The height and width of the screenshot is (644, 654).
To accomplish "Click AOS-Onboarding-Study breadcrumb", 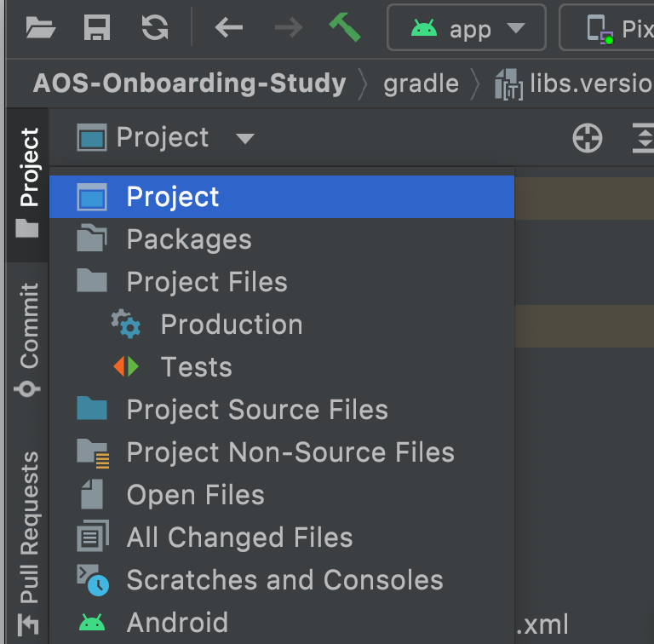I will (x=189, y=83).
